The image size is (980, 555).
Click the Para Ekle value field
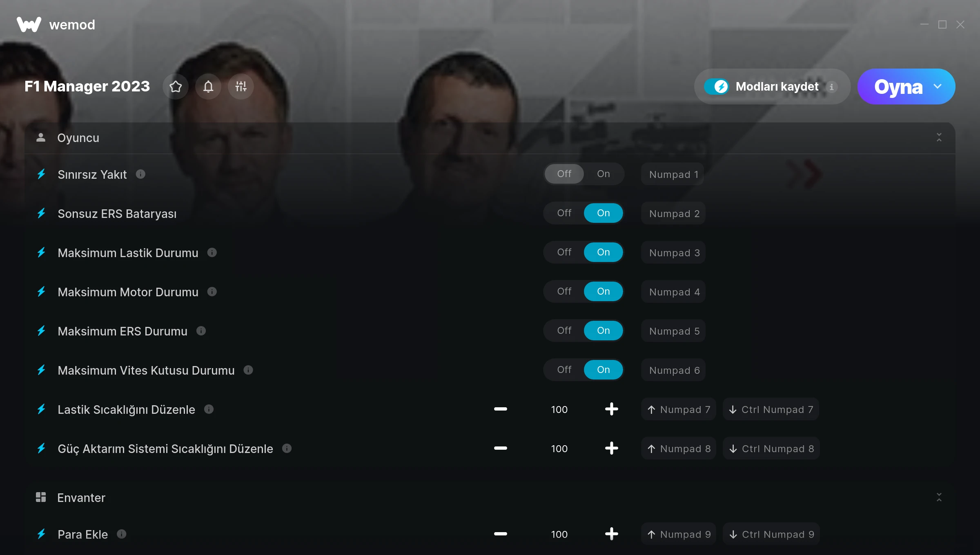pyautogui.click(x=559, y=534)
